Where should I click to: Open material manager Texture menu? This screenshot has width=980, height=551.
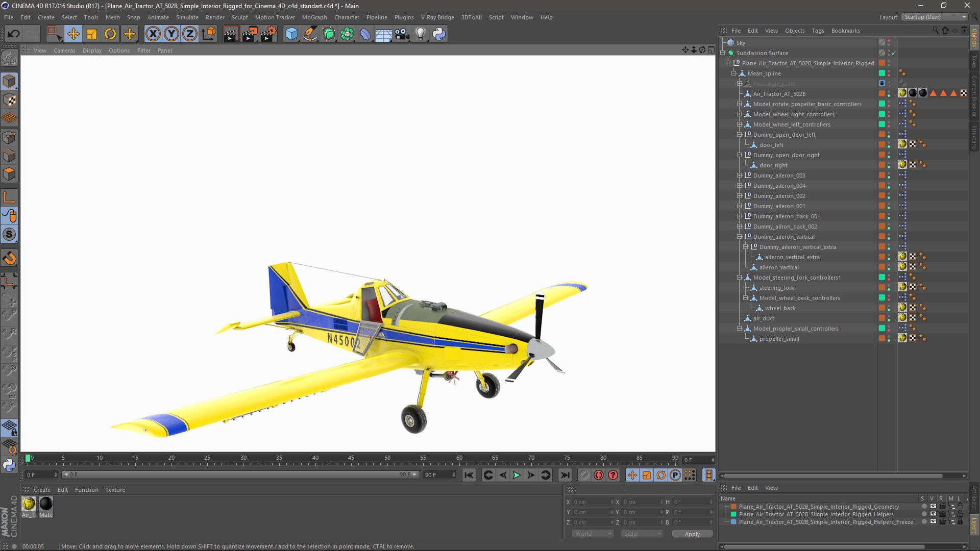(x=115, y=490)
